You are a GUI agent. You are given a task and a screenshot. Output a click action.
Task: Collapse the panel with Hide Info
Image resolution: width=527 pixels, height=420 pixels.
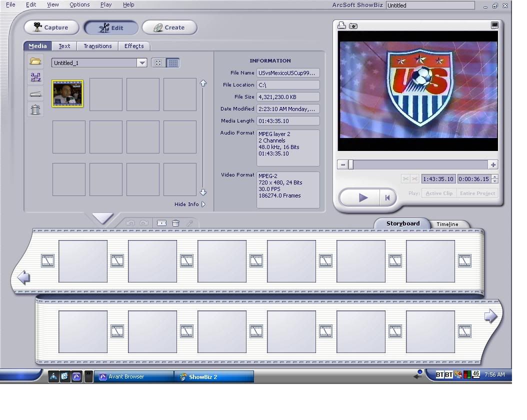pos(189,204)
